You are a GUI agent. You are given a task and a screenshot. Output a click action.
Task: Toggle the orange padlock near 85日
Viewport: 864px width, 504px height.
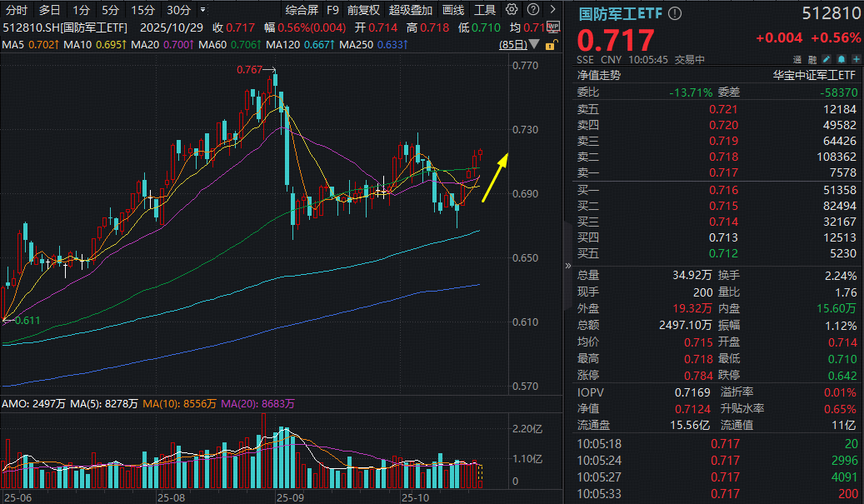click(549, 43)
